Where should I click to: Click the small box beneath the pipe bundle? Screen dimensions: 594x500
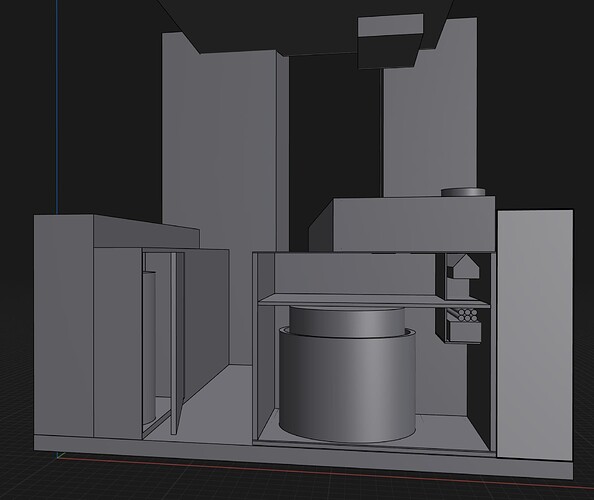[464, 332]
